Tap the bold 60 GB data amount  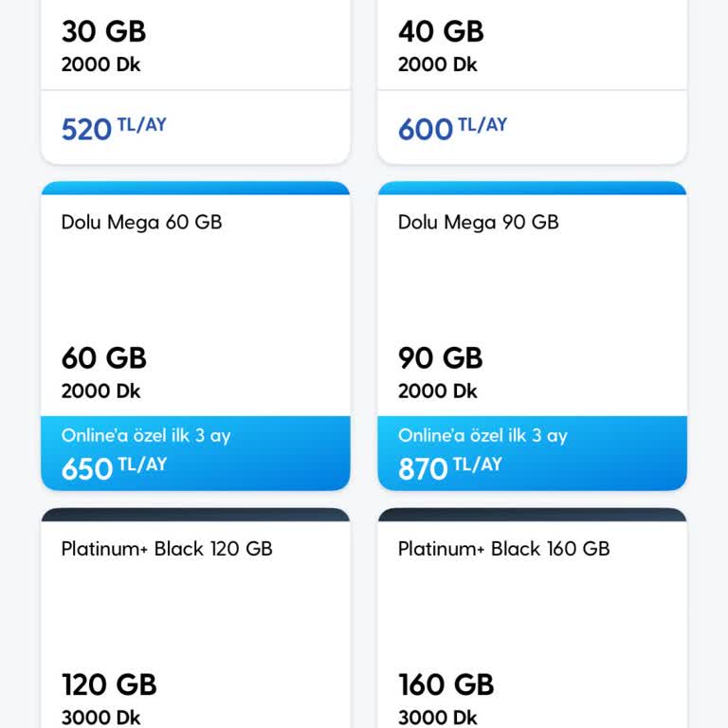[x=103, y=358]
